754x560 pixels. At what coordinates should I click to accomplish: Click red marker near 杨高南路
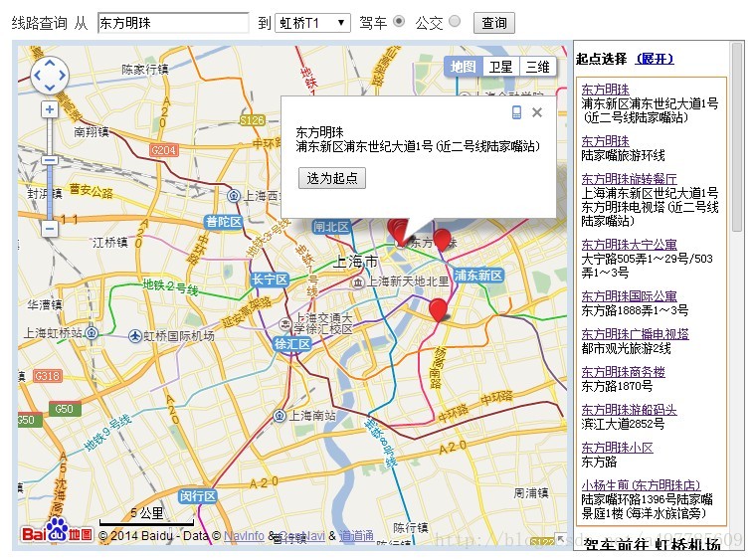[438, 309]
